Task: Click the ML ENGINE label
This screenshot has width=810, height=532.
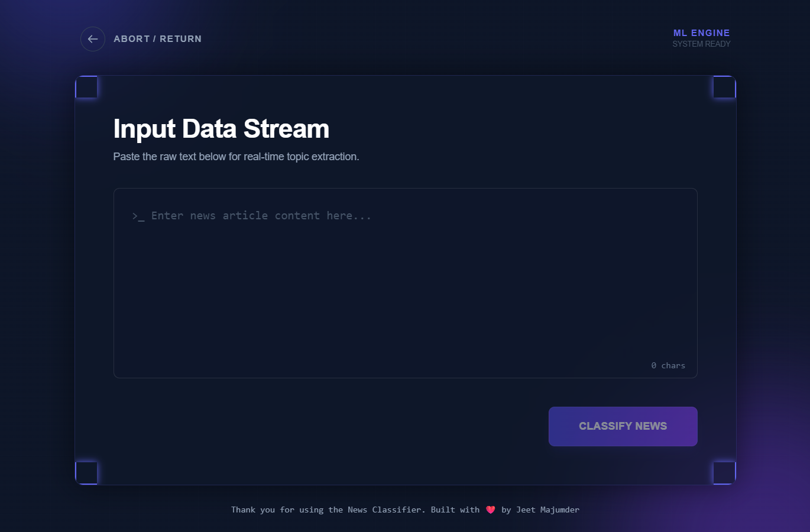Action: [701, 33]
